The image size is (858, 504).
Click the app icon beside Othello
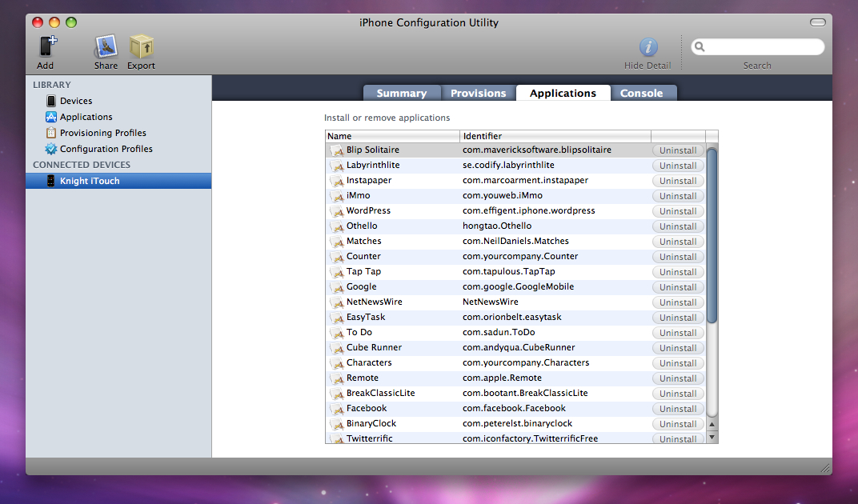pos(336,226)
